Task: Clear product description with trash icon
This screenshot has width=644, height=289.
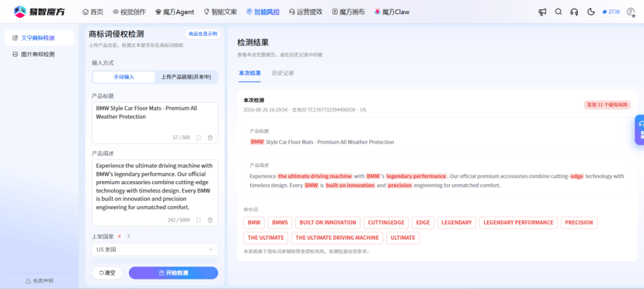Action: 210,220
